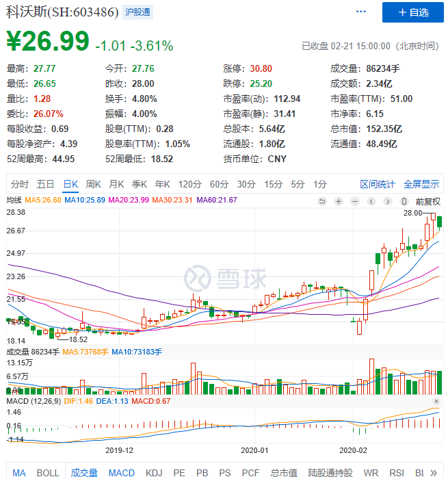Switch to 15分 interval
The image size is (448, 479).
(x=274, y=184)
